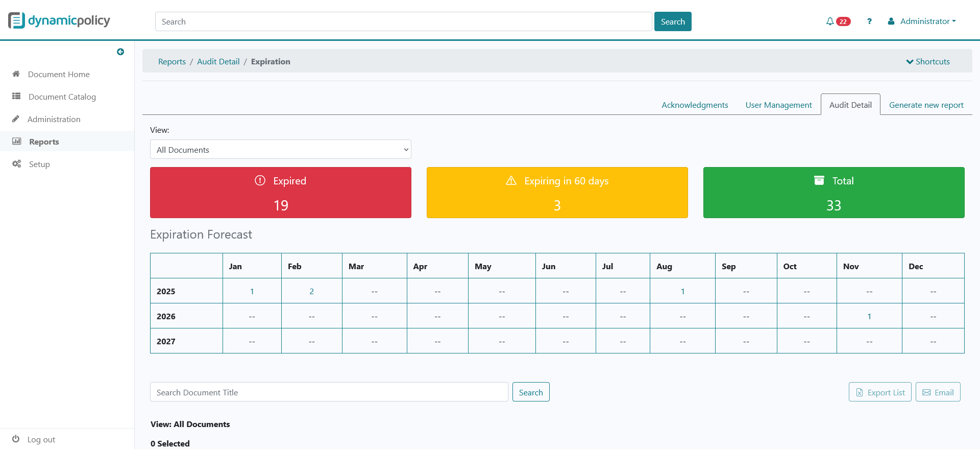Click the Document Catalog list icon
The height and width of the screenshot is (449, 980).
16,96
